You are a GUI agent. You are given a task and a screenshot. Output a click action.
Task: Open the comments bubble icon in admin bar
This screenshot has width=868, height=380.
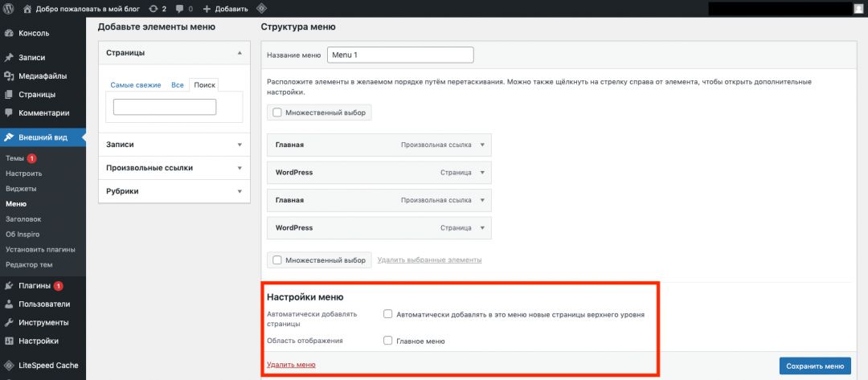(180, 9)
